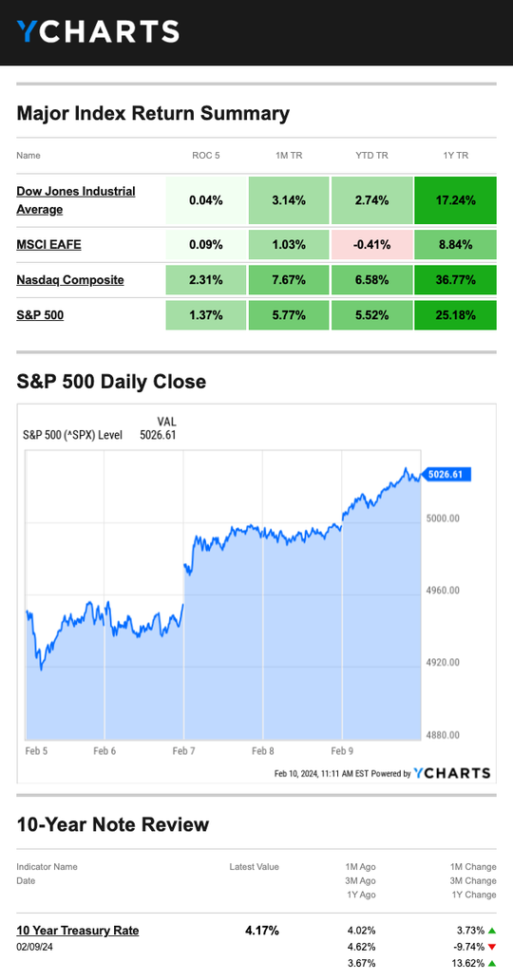Open the 10 Year Treasury Rate link

78,931
